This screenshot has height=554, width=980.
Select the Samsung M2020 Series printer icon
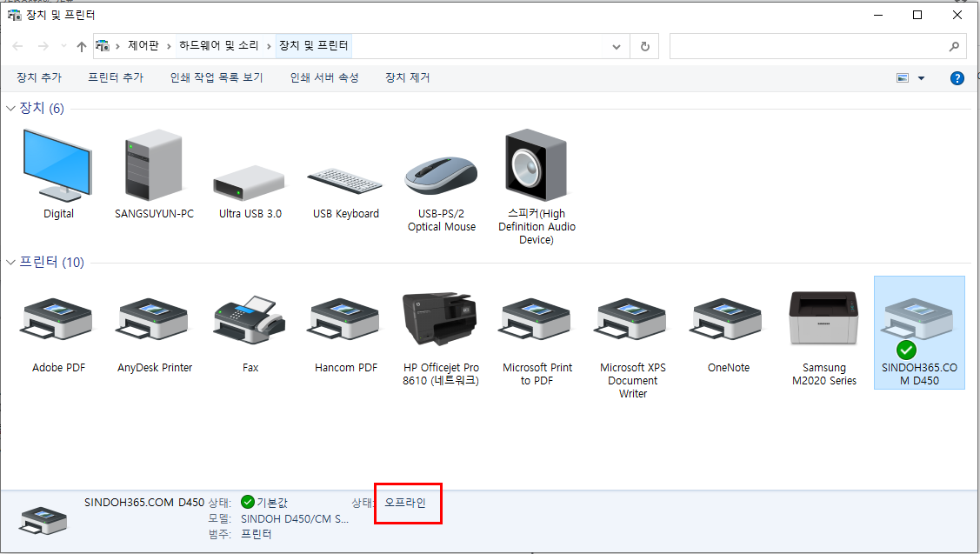click(823, 317)
